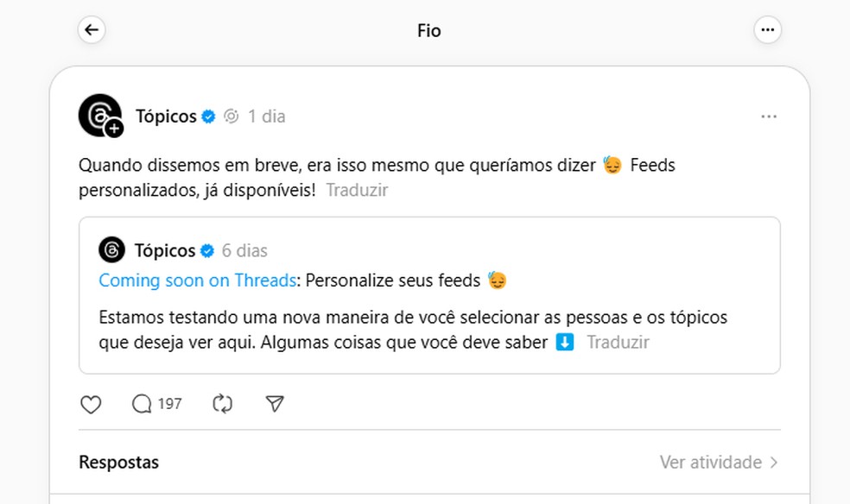Click the fediverse icon beside the timestamp
850x504 pixels.
pyautogui.click(x=231, y=116)
